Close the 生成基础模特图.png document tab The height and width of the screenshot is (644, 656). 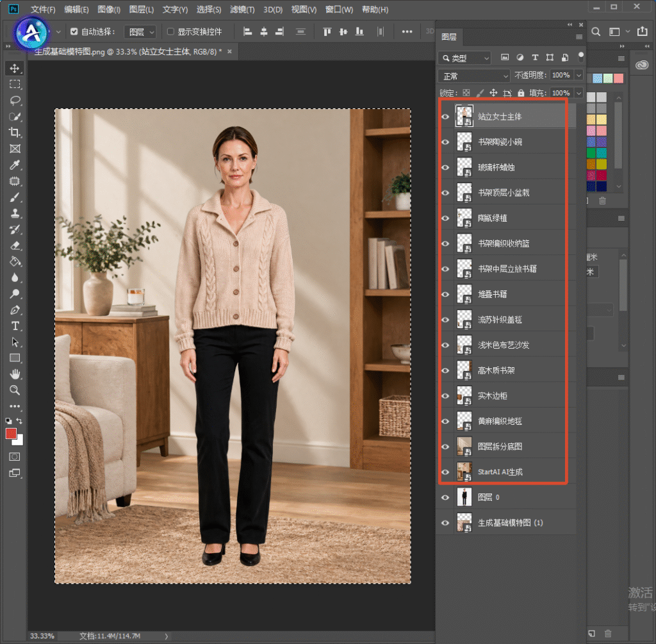[229, 51]
